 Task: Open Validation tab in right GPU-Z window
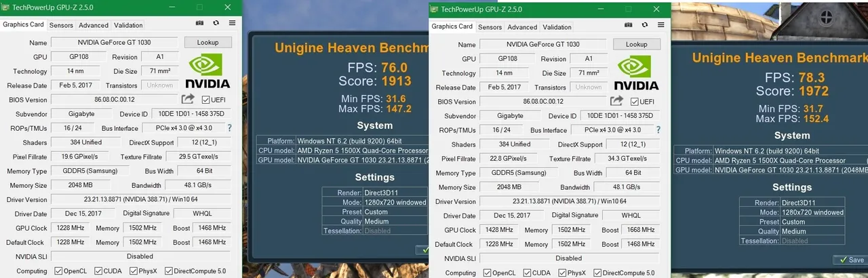click(x=557, y=27)
